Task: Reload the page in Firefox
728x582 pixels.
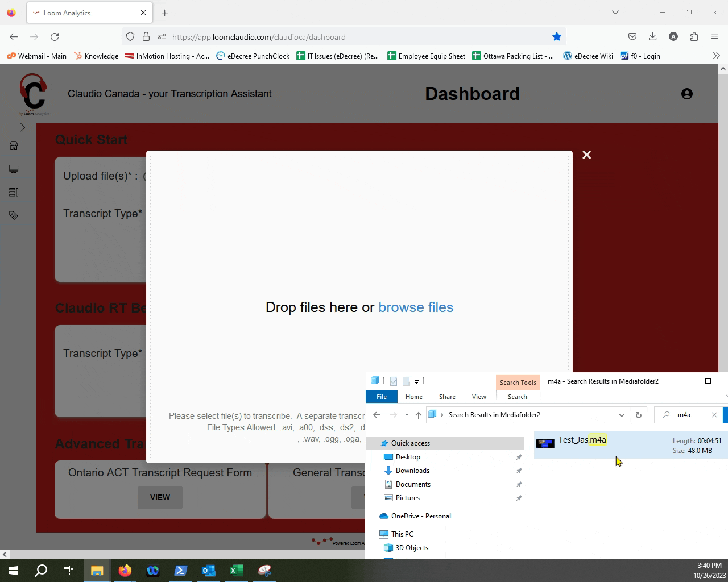Action: click(55, 37)
